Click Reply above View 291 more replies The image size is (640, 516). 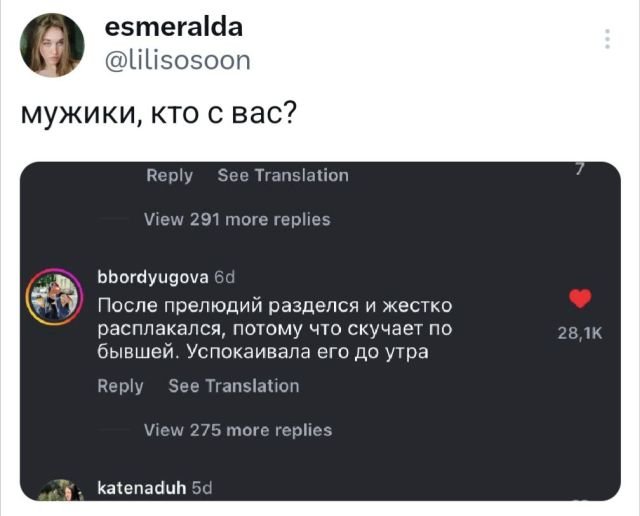tap(169, 175)
